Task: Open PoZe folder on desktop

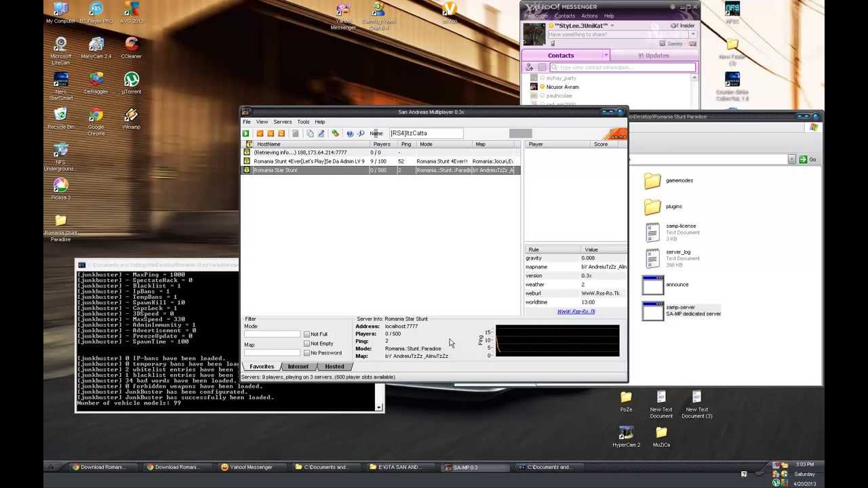Action: [x=626, y=401]
